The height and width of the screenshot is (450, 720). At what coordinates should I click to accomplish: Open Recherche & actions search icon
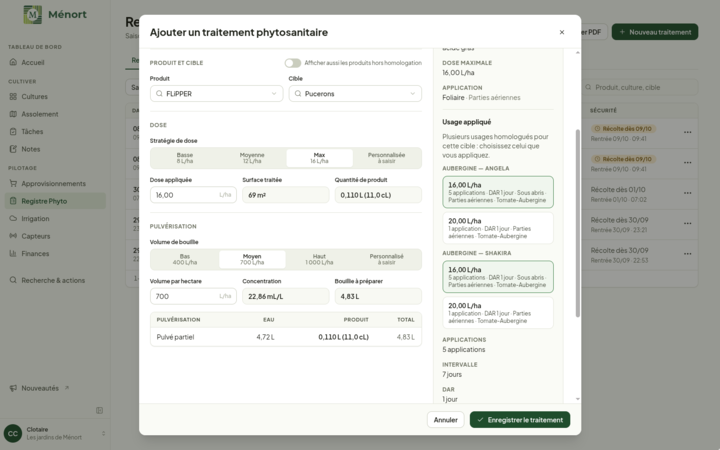13,280
